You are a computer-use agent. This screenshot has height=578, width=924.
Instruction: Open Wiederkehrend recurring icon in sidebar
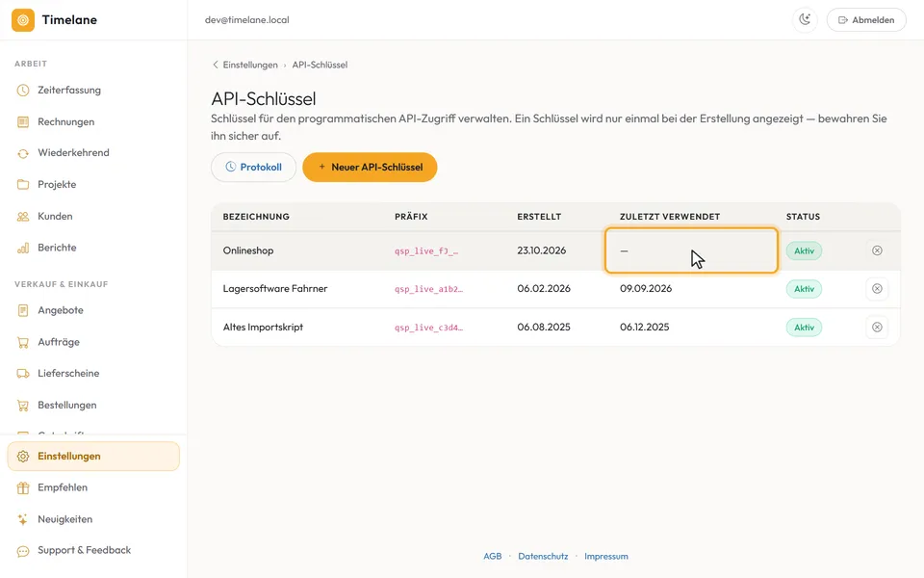[x=23, y=153]
